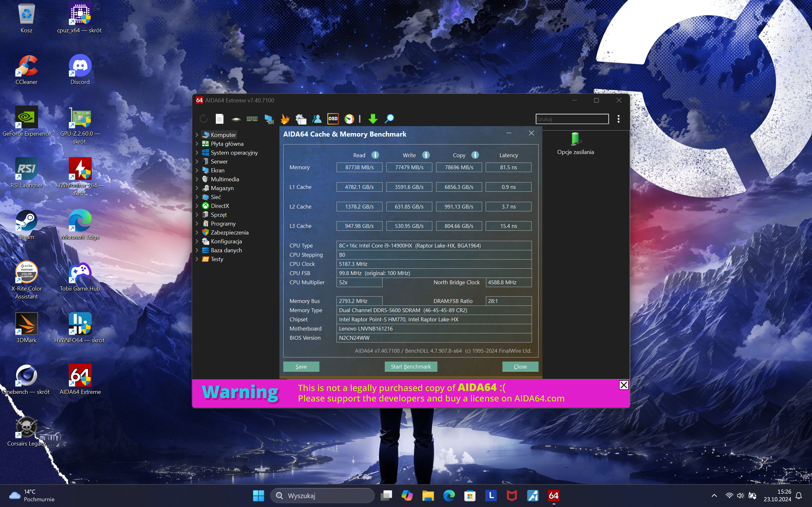Viewport: 812px width, 507px height.
Task: Click the magnifying glass search icon
Action: (x=389, y=119)
